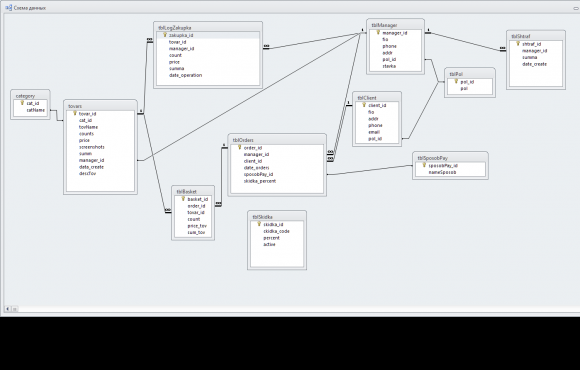Click the schema window icon in title bar

point(9,7)
